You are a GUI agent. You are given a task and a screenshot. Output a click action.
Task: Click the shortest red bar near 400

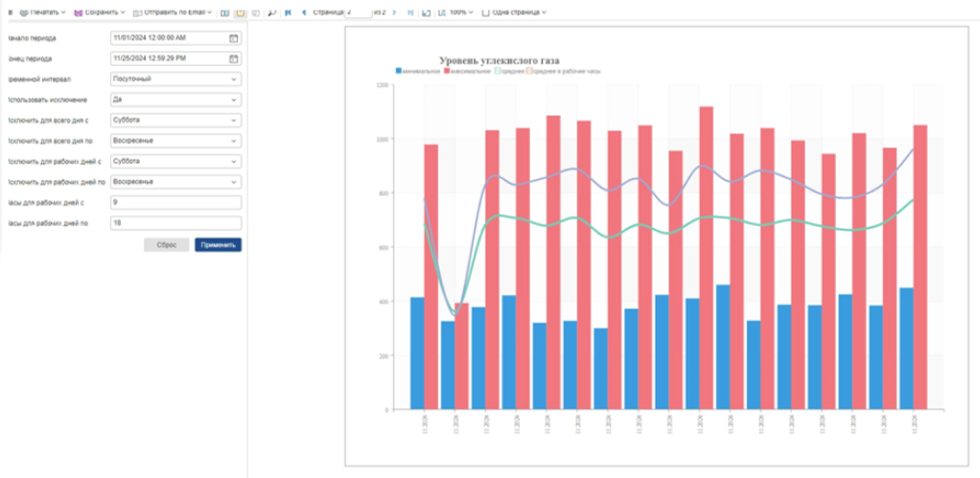click(461, 355)
